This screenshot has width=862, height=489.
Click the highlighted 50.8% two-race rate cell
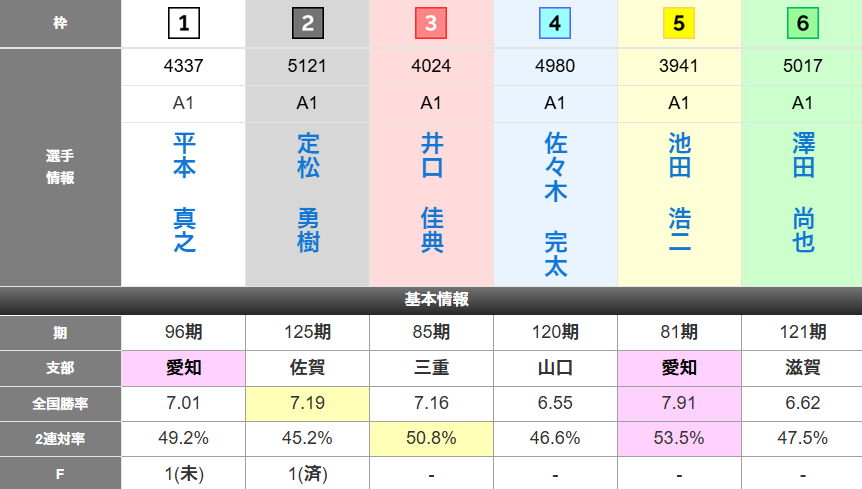click(431, 438)
